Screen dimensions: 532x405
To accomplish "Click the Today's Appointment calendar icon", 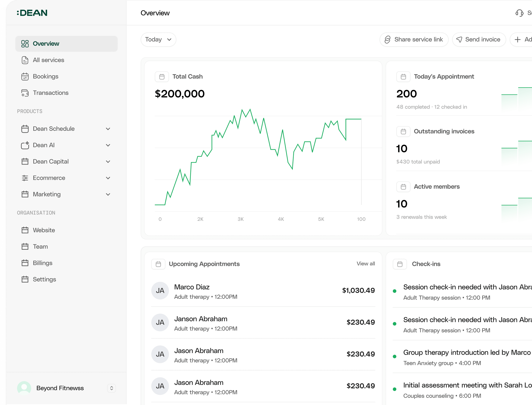I will [403, 77].
